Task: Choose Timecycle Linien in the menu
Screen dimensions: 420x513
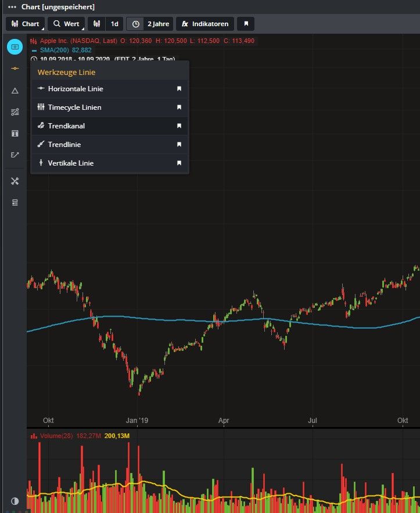Action: pyautogui.click(x=74, y=107)
